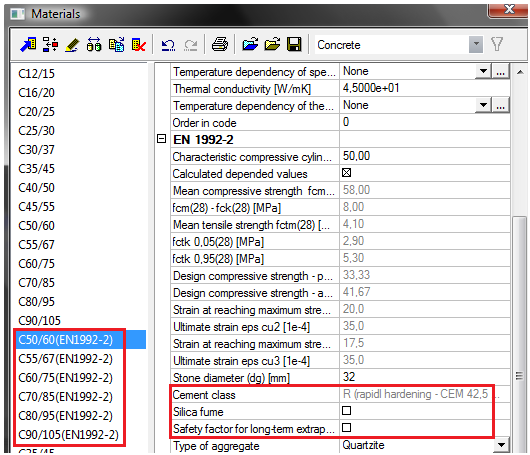Select material C12/15 in the list

[x=37, y=74]
